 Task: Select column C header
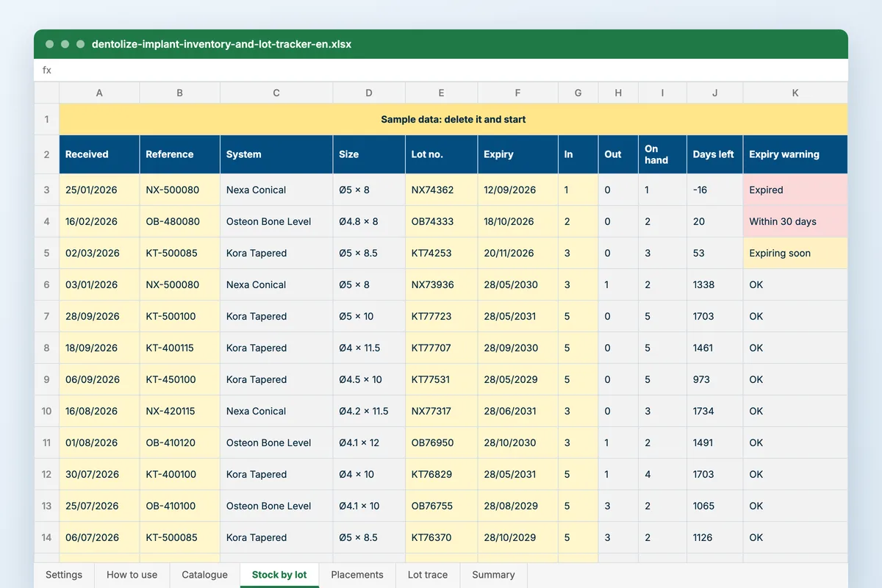pos(276,93)
